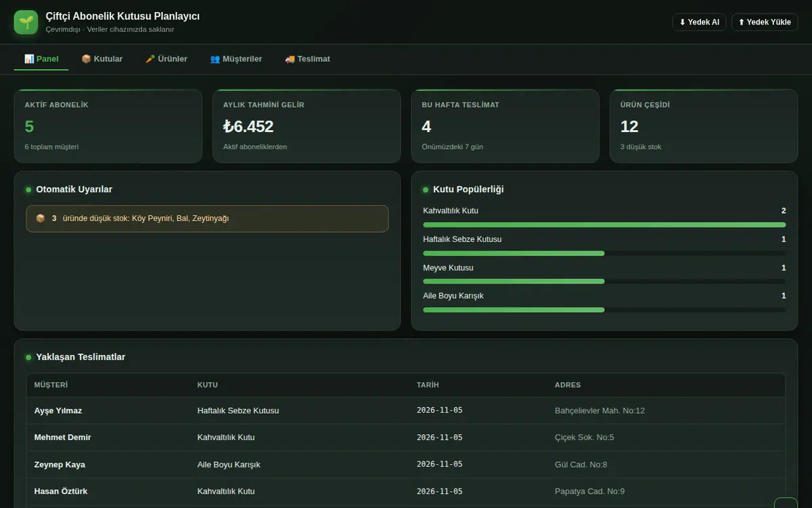This screenshot has height=508, width=812.
Task: Click the carrot icon on Ürünler tab
Action: tap(150, 59)
